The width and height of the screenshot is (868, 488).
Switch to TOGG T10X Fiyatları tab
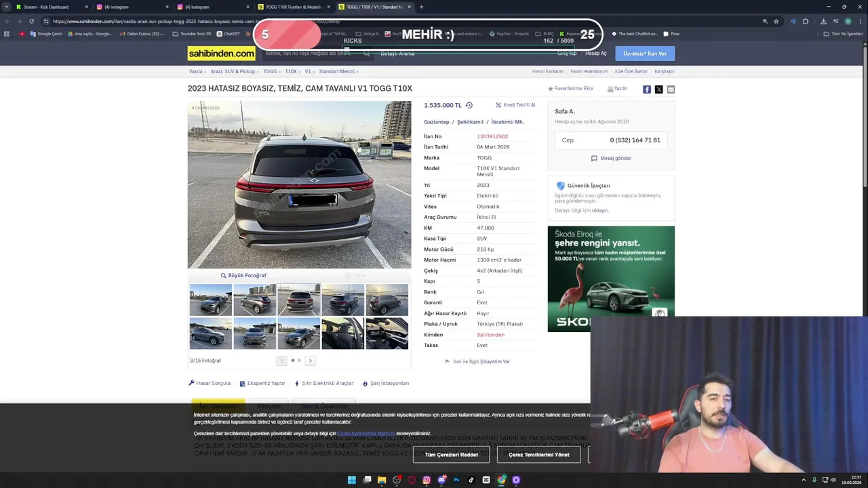click(x=294, y=7)
